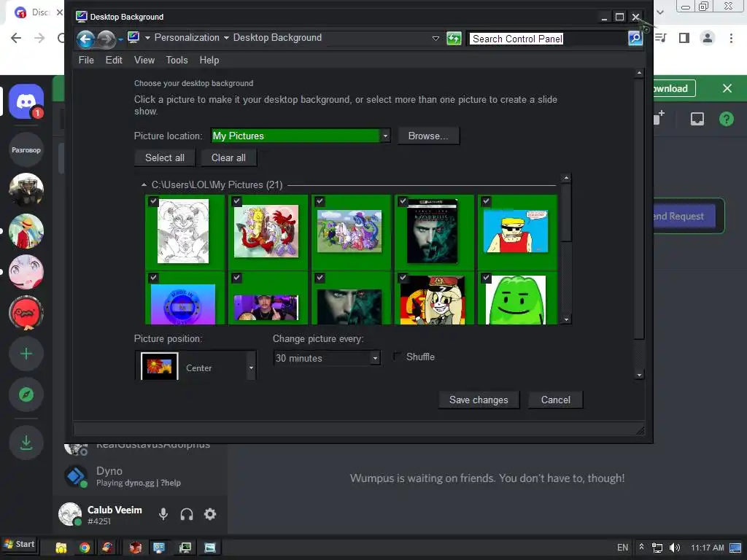Click the Personalization breadcrumb
747x560 pixels.
(x=187, y=38)
